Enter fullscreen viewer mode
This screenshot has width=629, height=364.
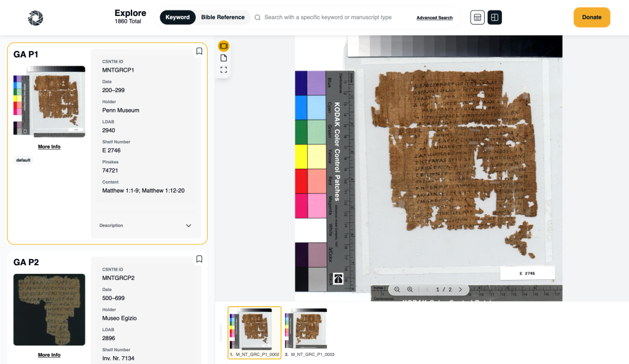coord(224,70)
